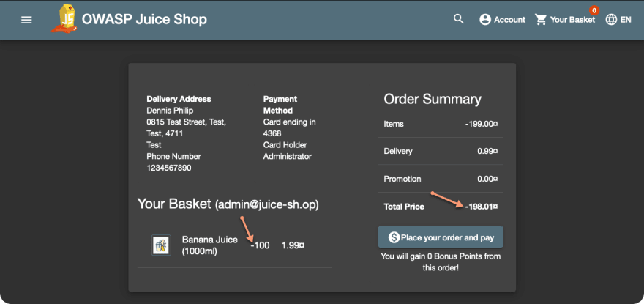Open the hamburger side menu

coord(26,20)
